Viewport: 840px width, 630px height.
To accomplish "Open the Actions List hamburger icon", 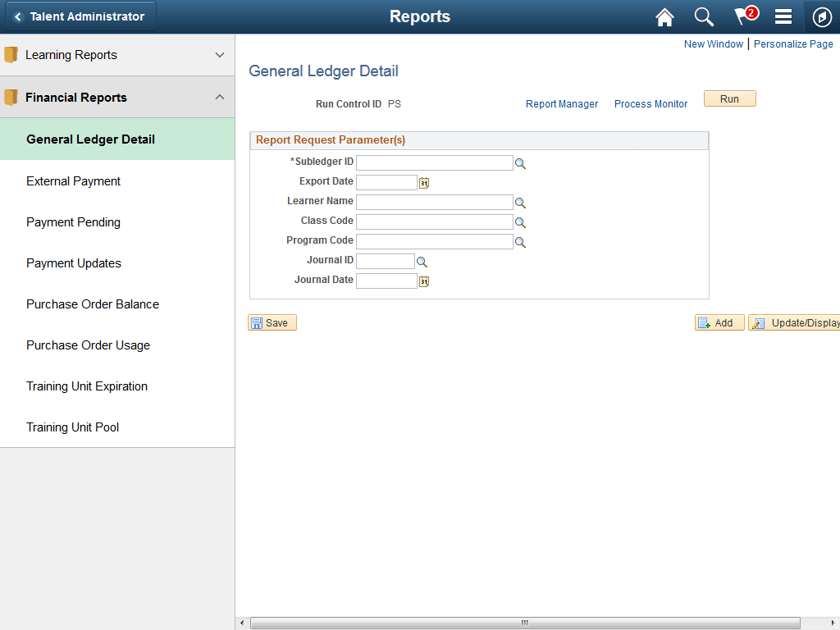I will pos(782,16).
